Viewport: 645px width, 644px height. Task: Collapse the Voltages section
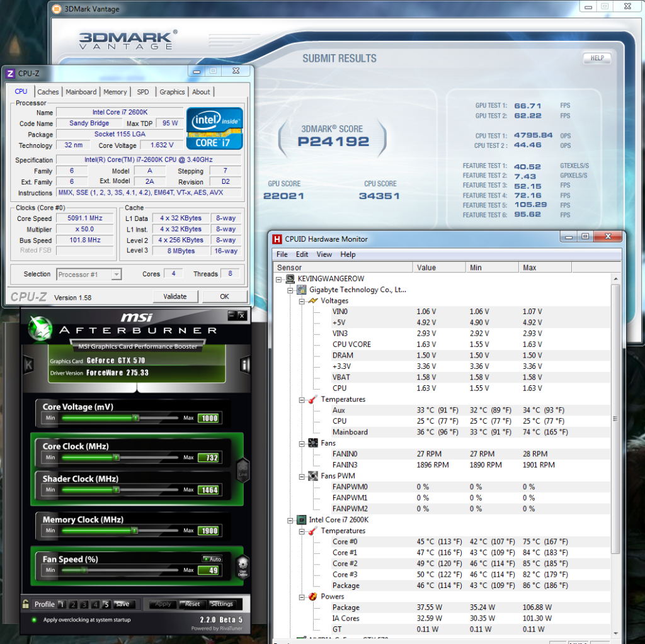click(x=302, y=302)
